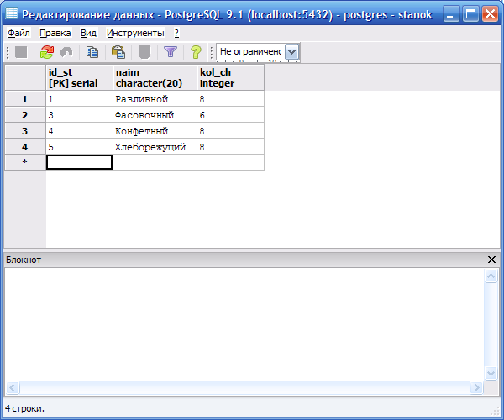Click empty kol_ch cell in new row
This screenshot has height=420, width=504.
tap(230, 162)
